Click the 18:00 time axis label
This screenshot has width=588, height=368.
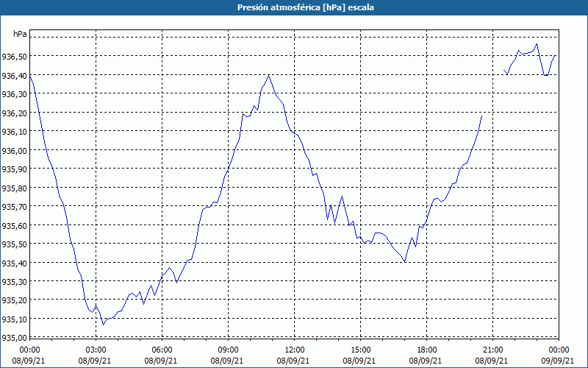426,350
